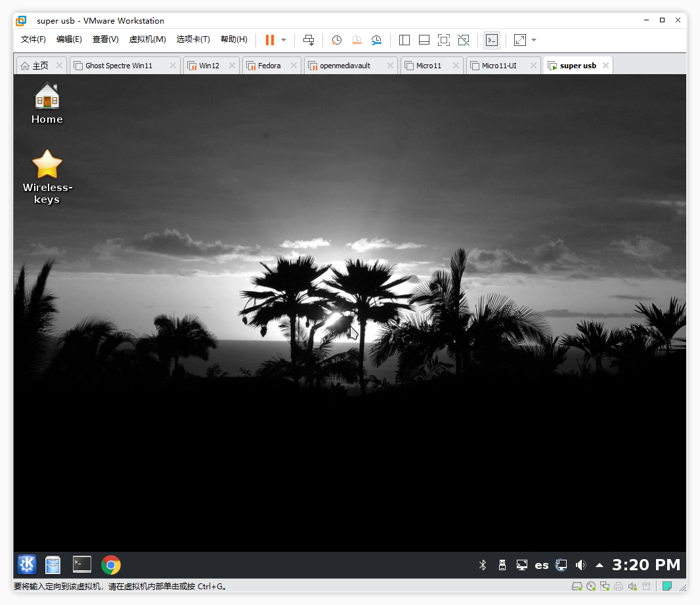The image size is (700, 605).
Task: Open the KDE application launcher
Action: coord(27,564)
